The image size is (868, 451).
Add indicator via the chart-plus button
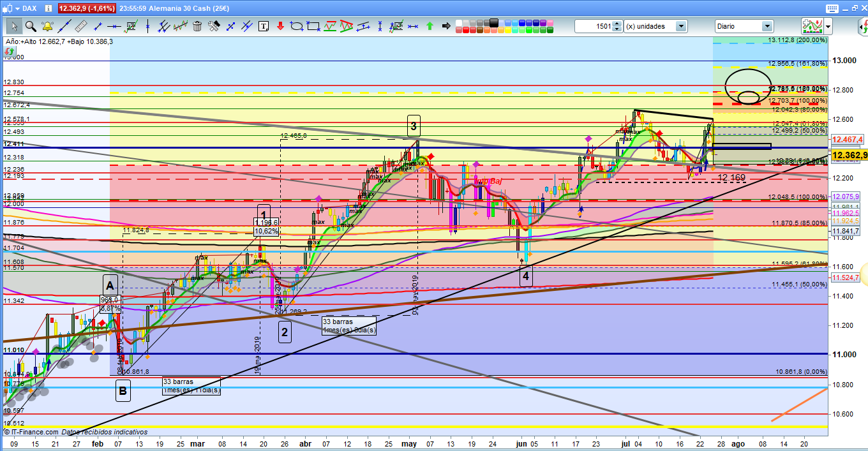811,26
